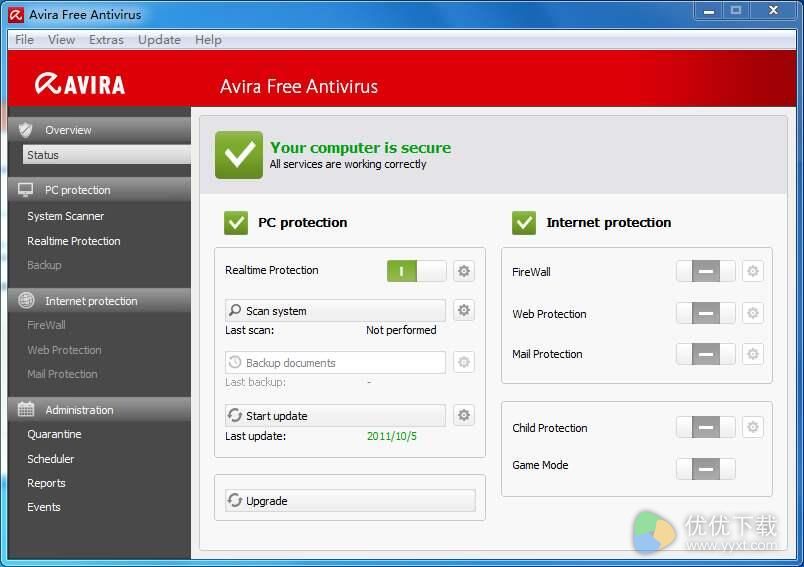Open Scan system settings gear

coord(464,310)
